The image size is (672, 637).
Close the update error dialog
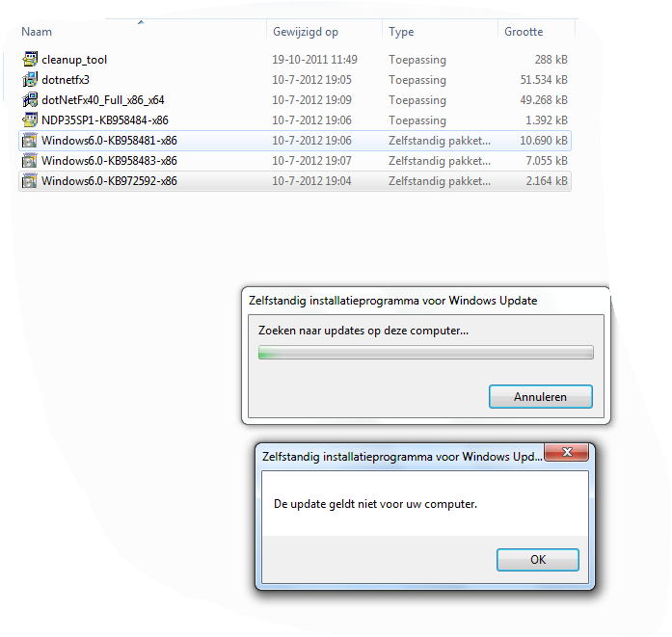[x=567, y=452]
